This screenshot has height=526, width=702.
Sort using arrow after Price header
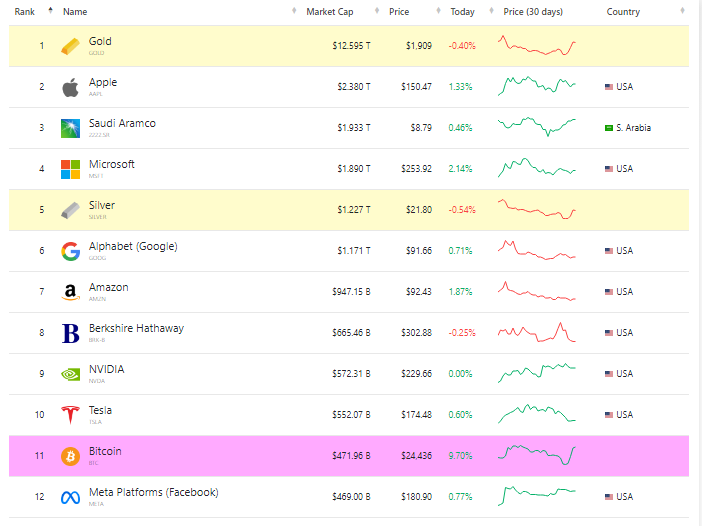click(438, 10)
